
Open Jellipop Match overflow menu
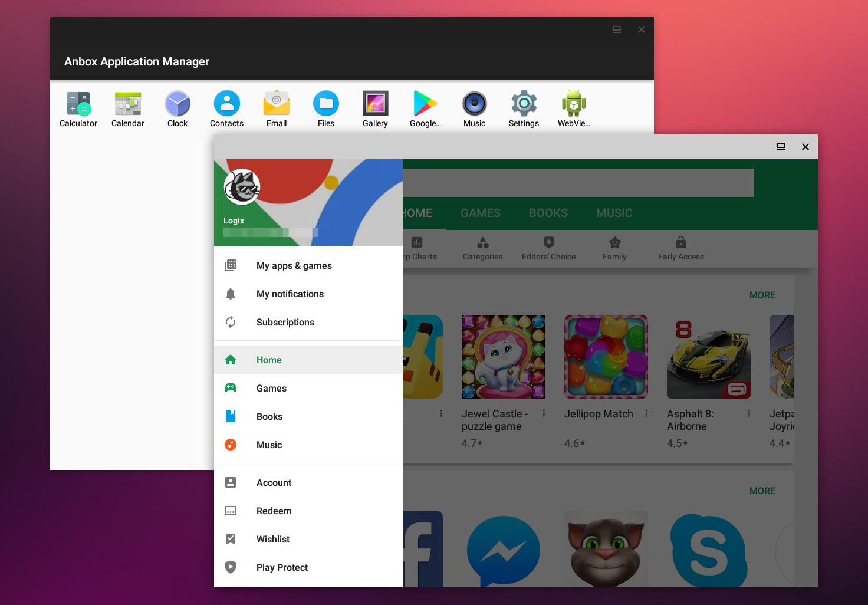[647, 413]
